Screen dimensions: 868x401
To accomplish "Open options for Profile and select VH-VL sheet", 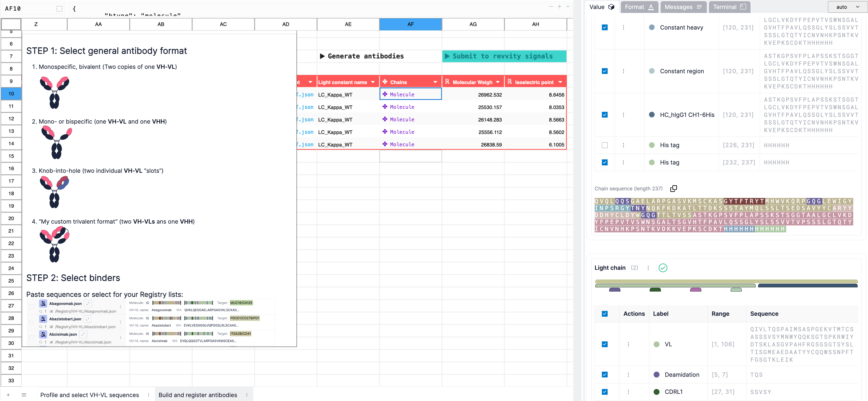I will pyautogui.click(x=148, y=395).
